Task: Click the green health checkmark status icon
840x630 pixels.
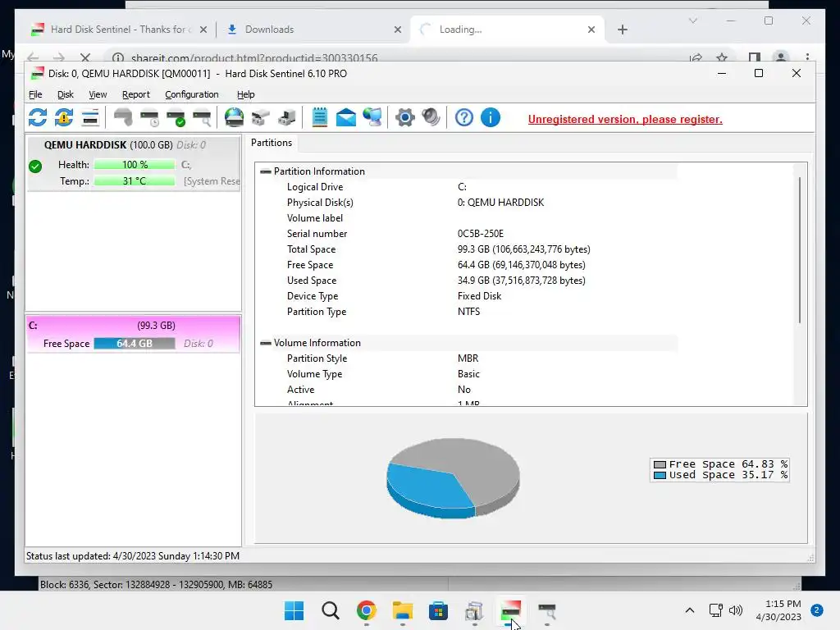Action: coord(35,167)
